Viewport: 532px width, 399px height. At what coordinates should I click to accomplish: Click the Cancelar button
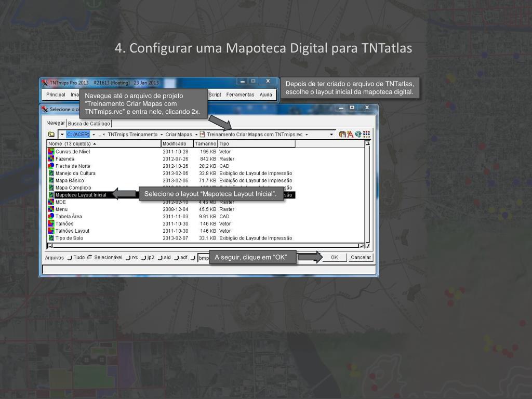pyautogui.click(x=361, y=257)
